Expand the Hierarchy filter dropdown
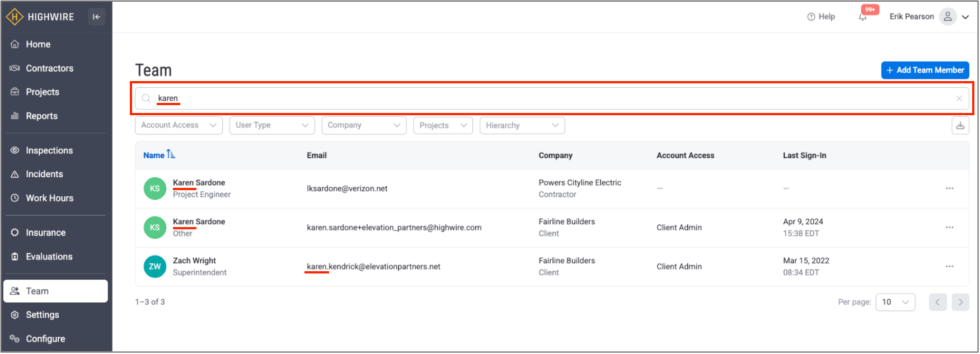The width and height of the screenshot is (980, 354). click(522, 125)
